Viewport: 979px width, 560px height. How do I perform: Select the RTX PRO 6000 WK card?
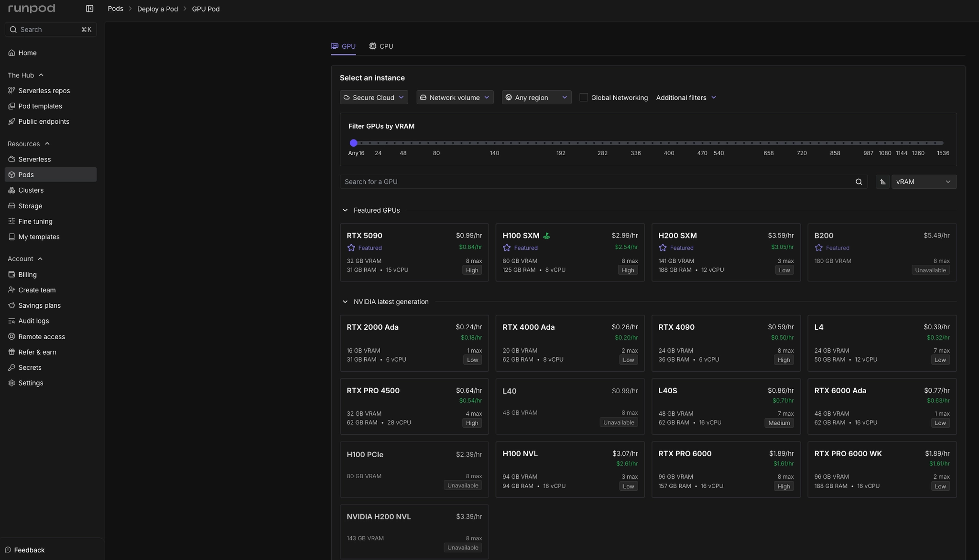click(x=882, y=470)
